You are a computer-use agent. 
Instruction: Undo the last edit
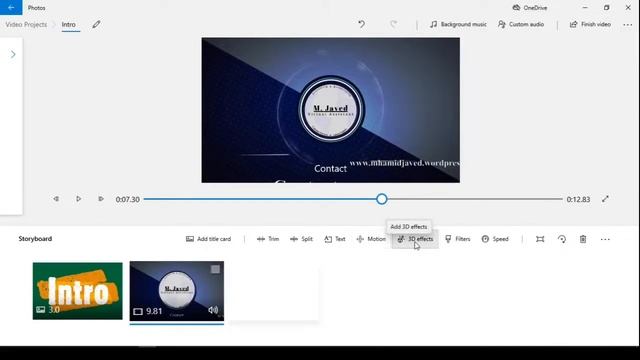coord(362,24)
